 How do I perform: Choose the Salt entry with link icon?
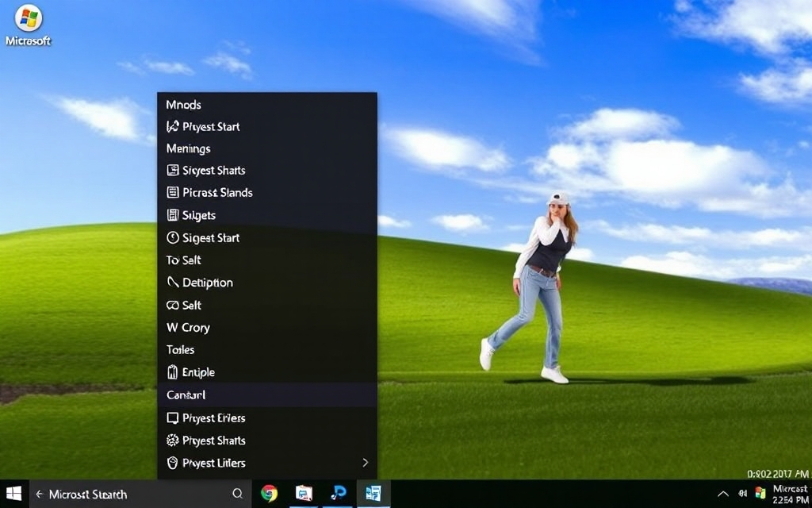[267, 306]
